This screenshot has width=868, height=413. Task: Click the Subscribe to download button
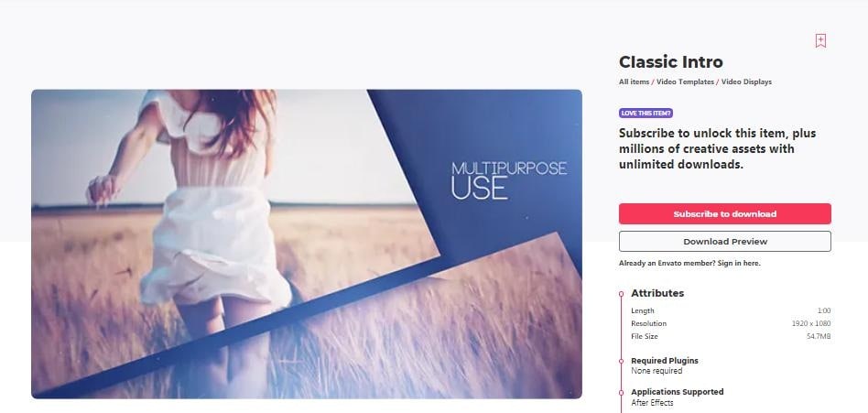[724, 213]
